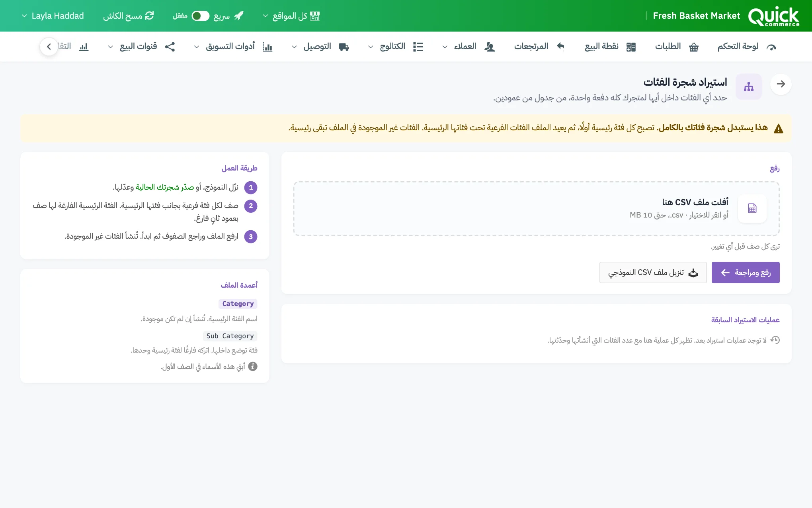
Task: Click the rocket icon beside سريع
Action: coord(239,16)
